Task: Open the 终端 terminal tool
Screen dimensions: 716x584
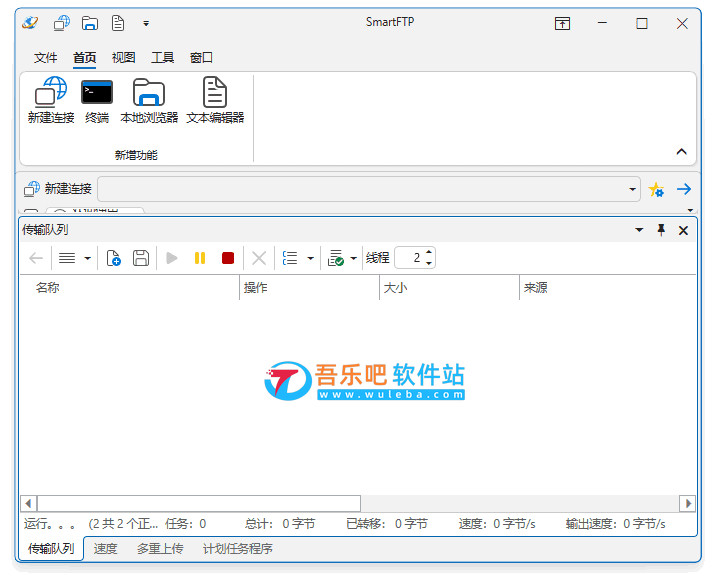Action: click(x=97, y=100)
